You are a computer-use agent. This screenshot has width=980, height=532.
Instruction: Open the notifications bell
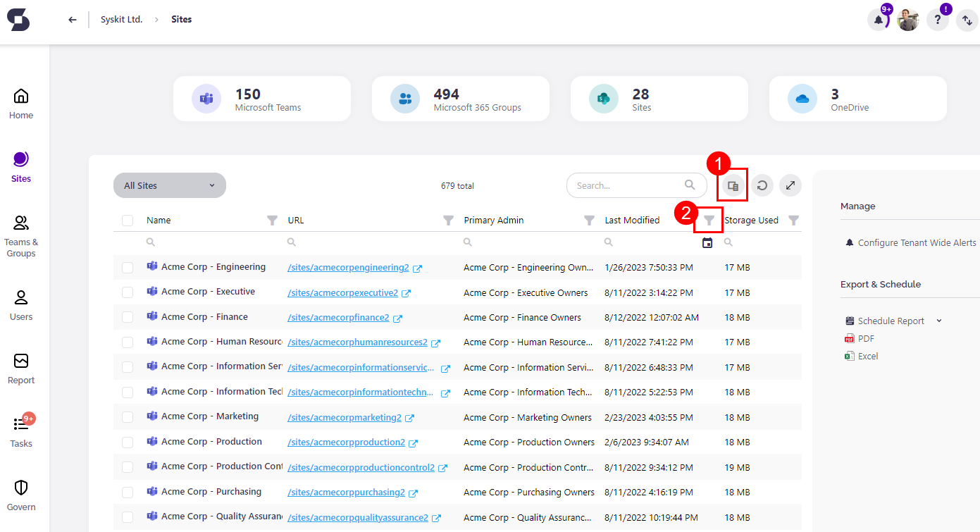pos(878,20)
